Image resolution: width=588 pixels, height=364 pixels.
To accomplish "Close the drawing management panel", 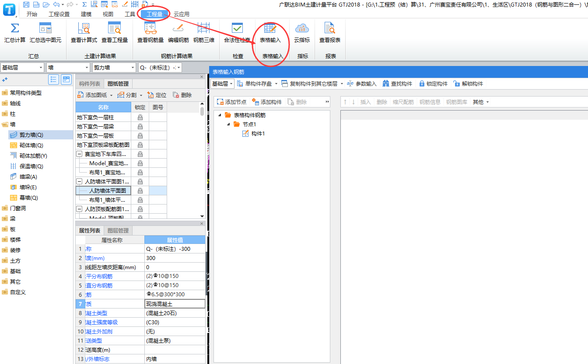I will tap(202, 76).
